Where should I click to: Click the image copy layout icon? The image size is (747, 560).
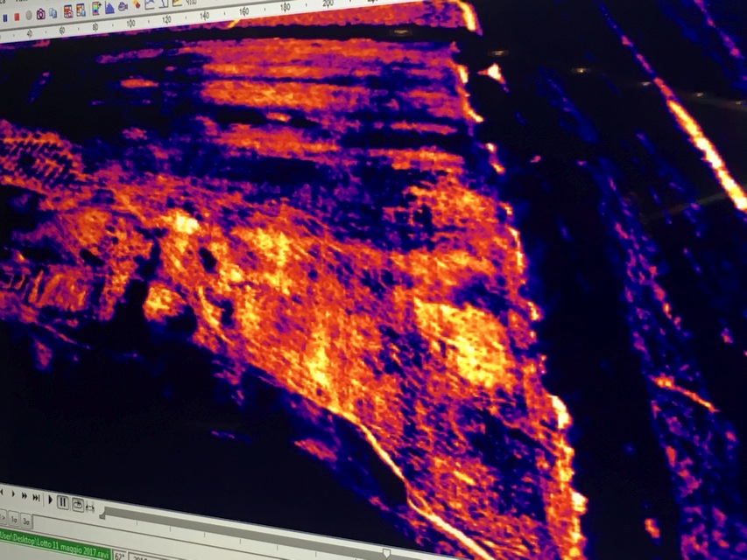point(81,10)
